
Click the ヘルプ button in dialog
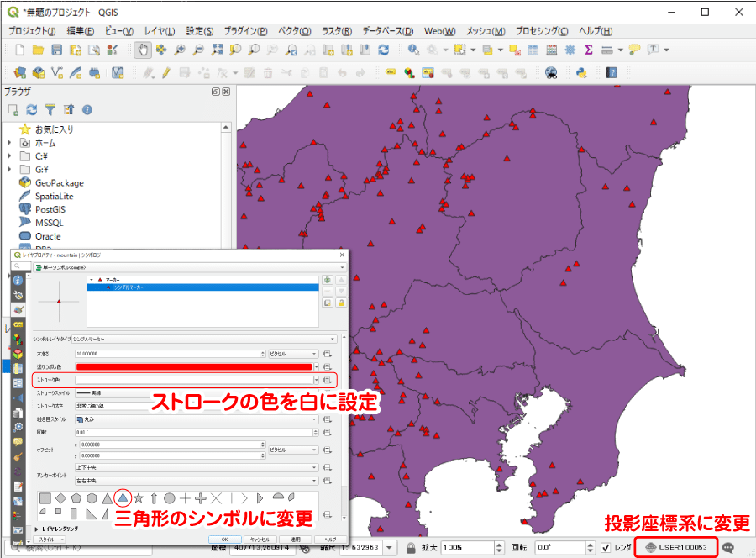click(330, 540)
